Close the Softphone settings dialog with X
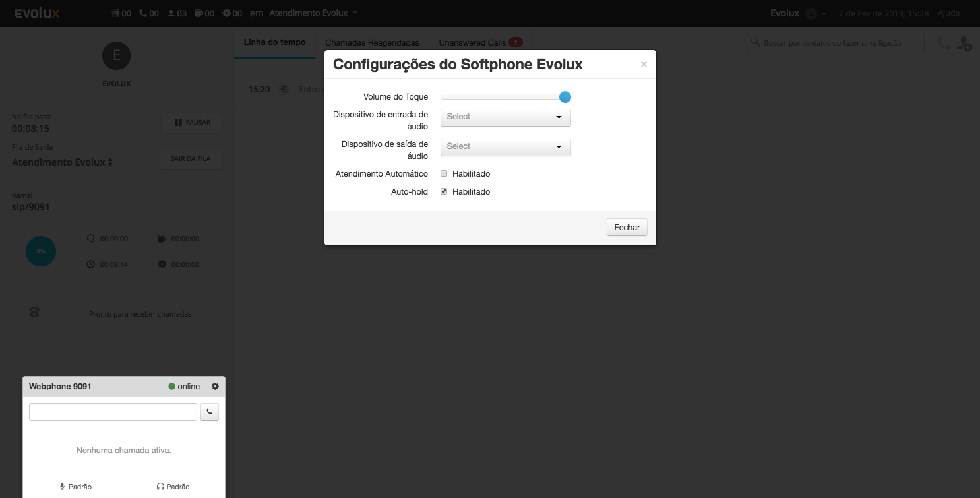The height and width of the screenshot is (498, 980). pyautogui.click(x=644, y=65)
